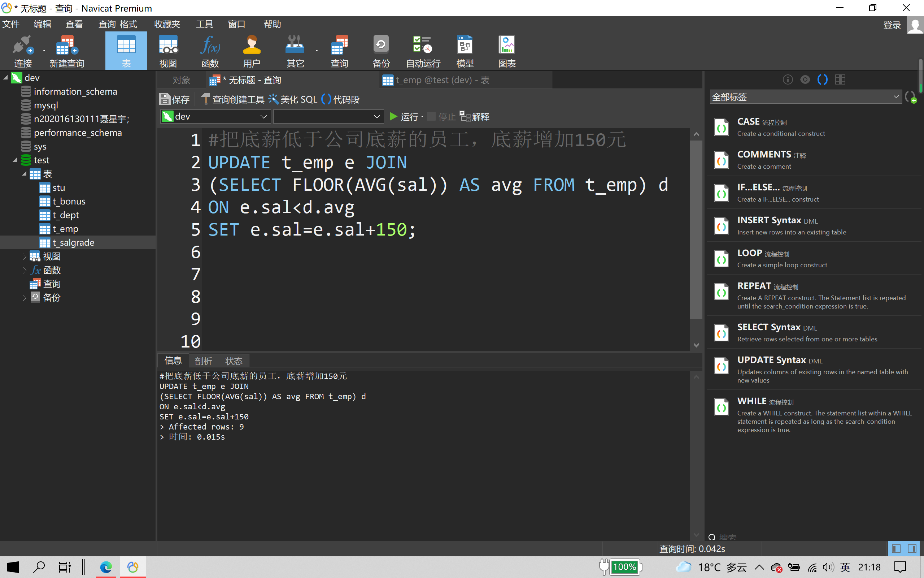This screenshot has height=578, width=924.
Task: Select the information_schema database
Action: (75, 92)
